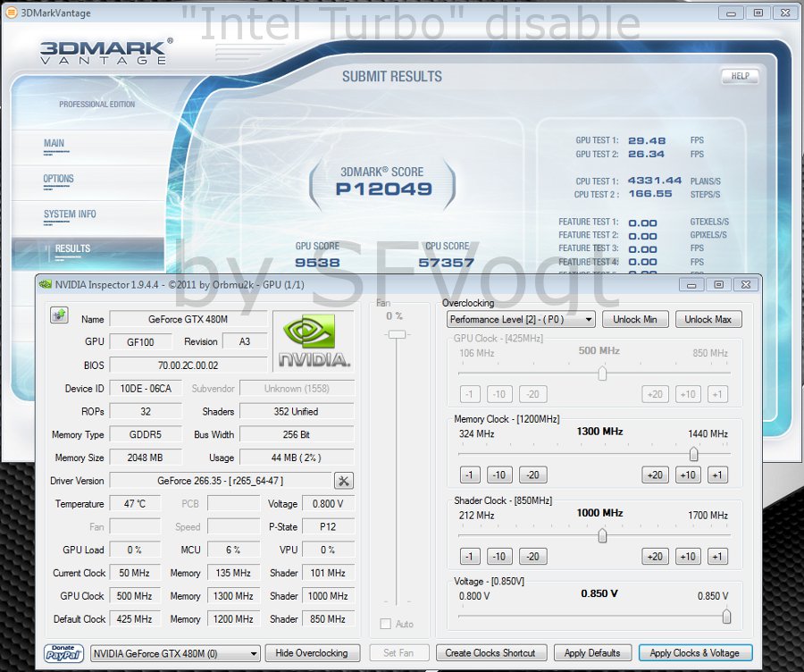Image resolution: width=804 pixels, height=672 pixels.
Task: Click the Voltage slider handle
Action: [726, 616]
